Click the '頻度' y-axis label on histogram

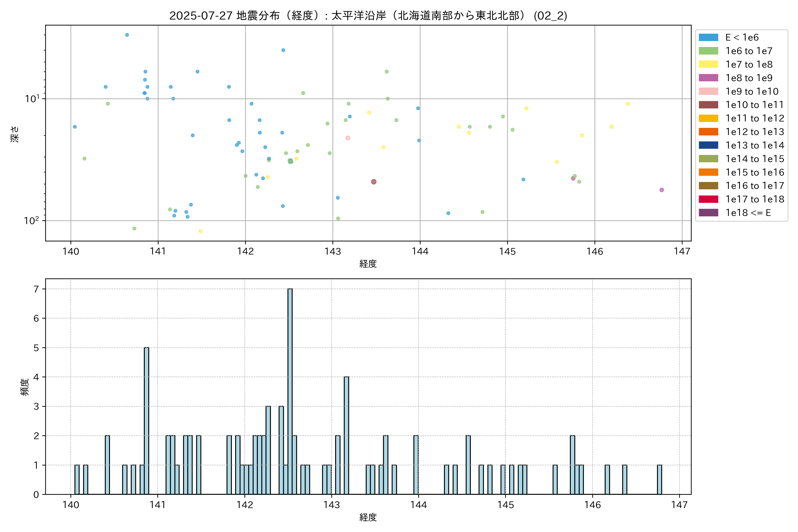tap(25, 387)
